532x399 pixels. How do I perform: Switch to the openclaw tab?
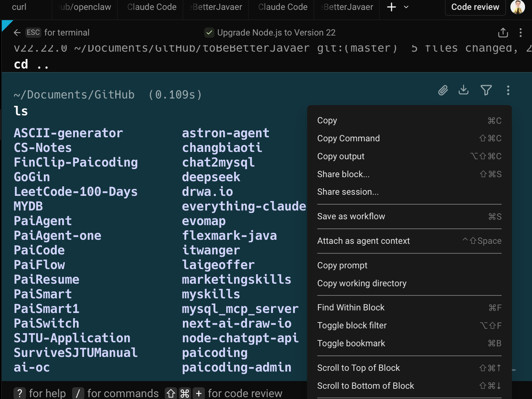[x=85, y=7]
